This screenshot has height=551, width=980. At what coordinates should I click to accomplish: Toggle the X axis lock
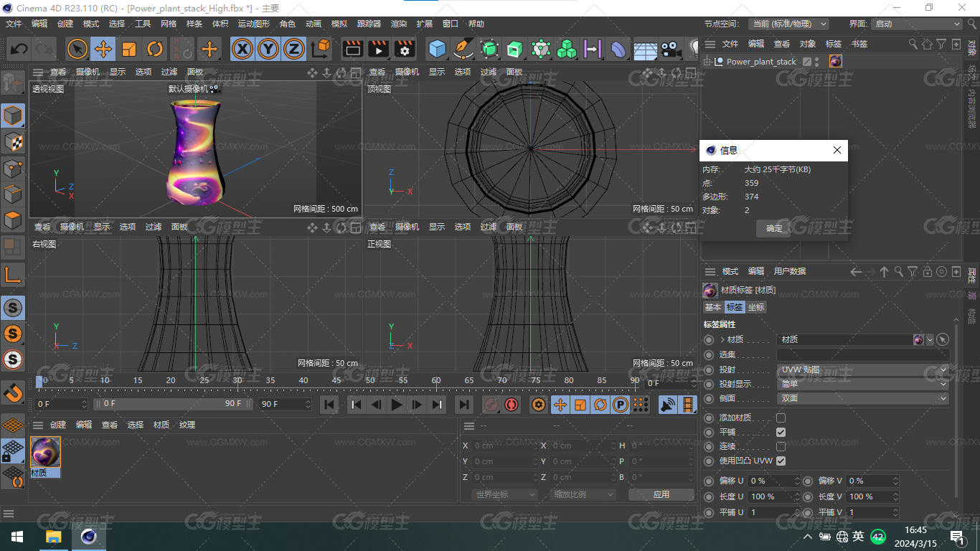pos(243,49)
